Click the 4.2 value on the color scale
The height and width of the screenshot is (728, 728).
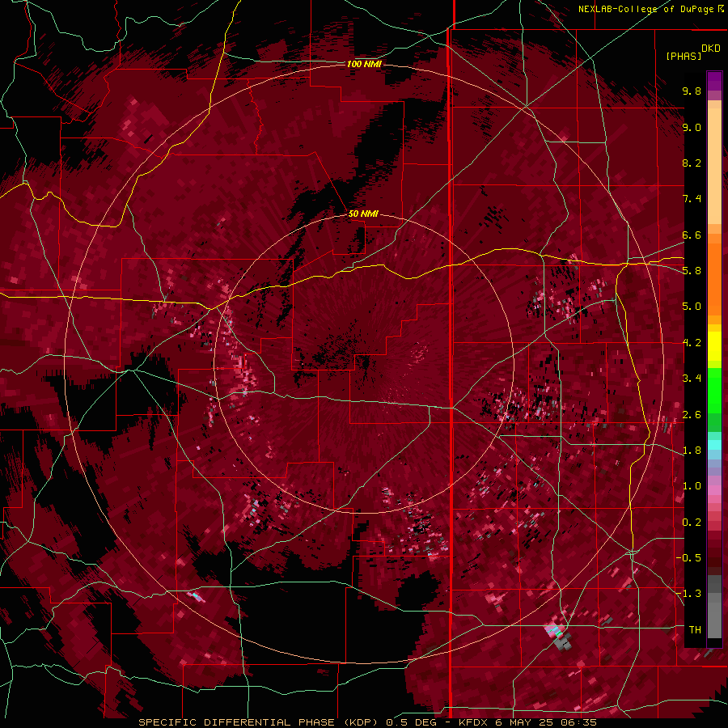692,343
